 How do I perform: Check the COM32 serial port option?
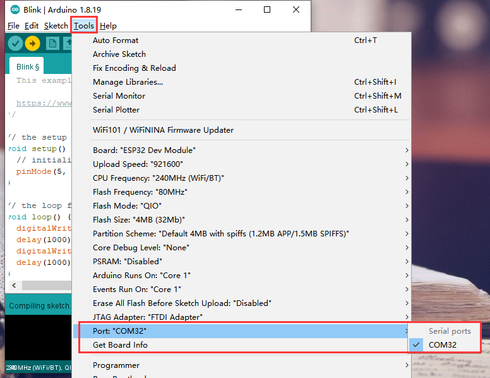pos(444,345)
